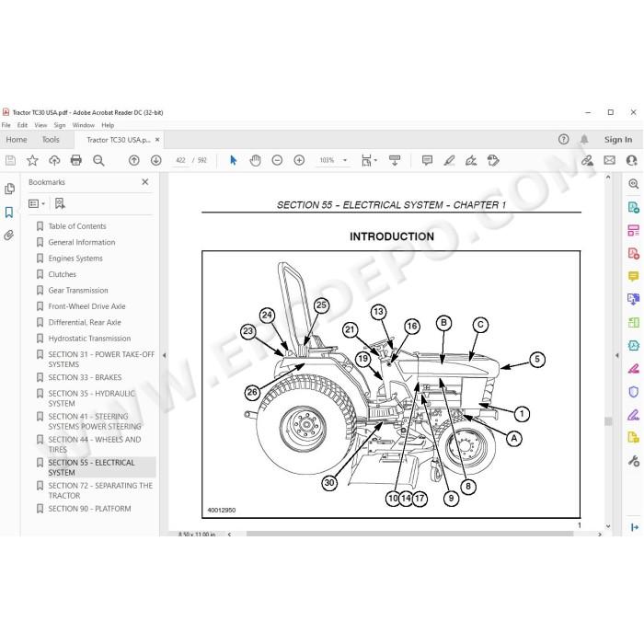Switch to the Home tab
This screenshot has height=644, width=644.
tap(17, 140)
